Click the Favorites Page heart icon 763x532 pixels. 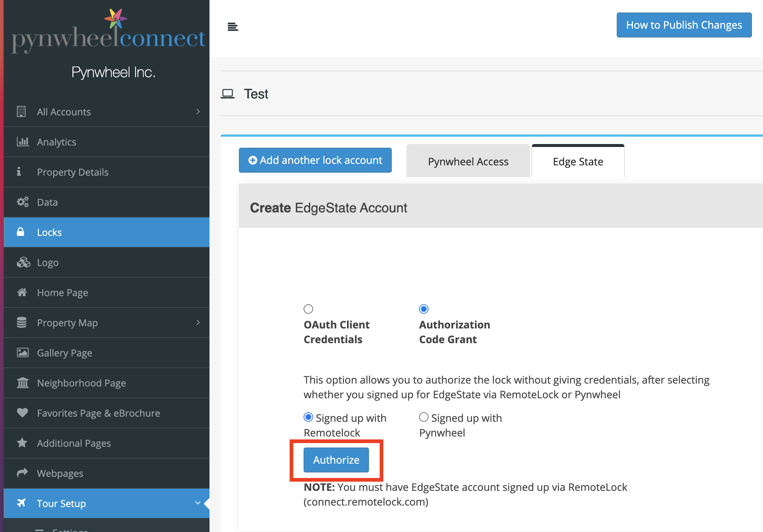[x=22, y=413]
